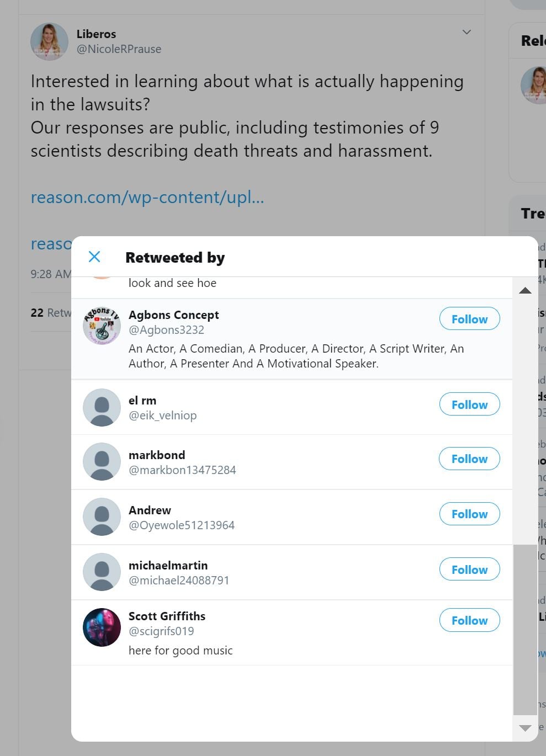This screenshot has height=756, width=546.
Task: Open Liberos profile photo on tweet
Action: tap(49, 41)
